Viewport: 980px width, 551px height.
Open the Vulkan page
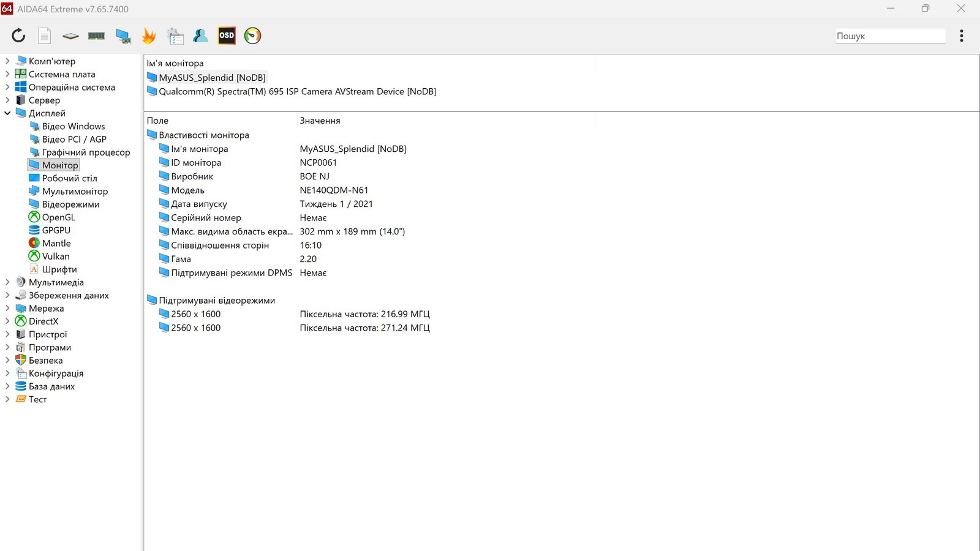point(56,256)
